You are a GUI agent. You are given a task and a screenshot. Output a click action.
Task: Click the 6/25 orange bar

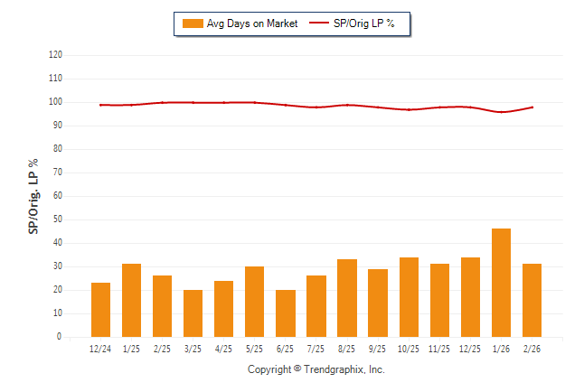pos(285,313)
